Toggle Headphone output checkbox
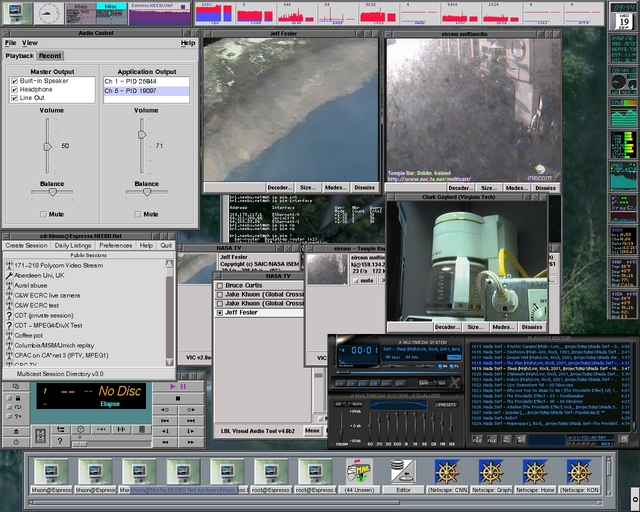The image size is (640, 512). click(x=15, y=89)
